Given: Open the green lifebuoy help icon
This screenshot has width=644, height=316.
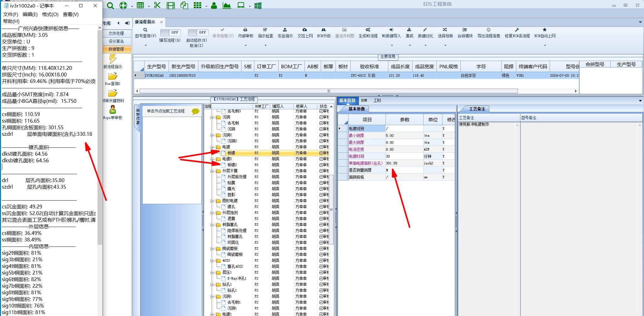Looking at the screenshot, I should [x=123, y=5].
